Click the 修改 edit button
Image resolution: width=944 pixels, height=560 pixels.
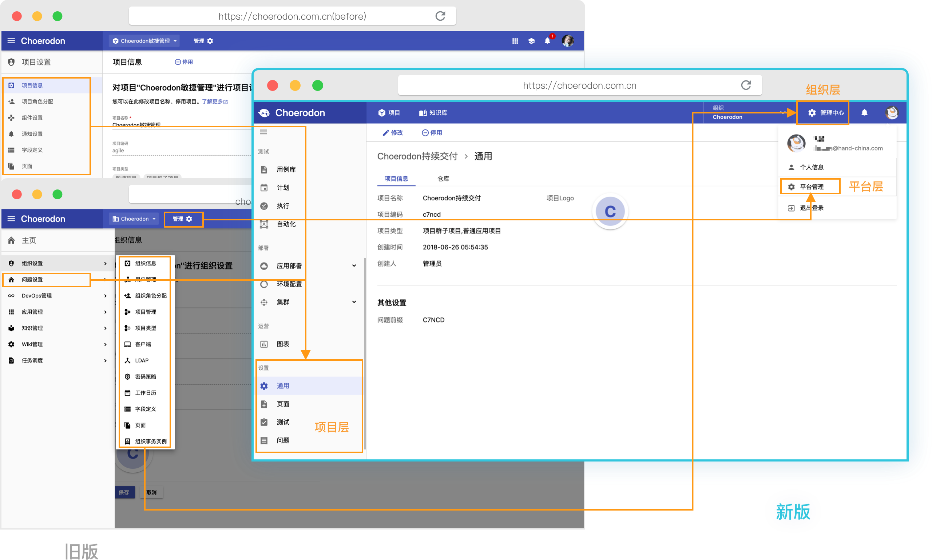coord(392,132)
